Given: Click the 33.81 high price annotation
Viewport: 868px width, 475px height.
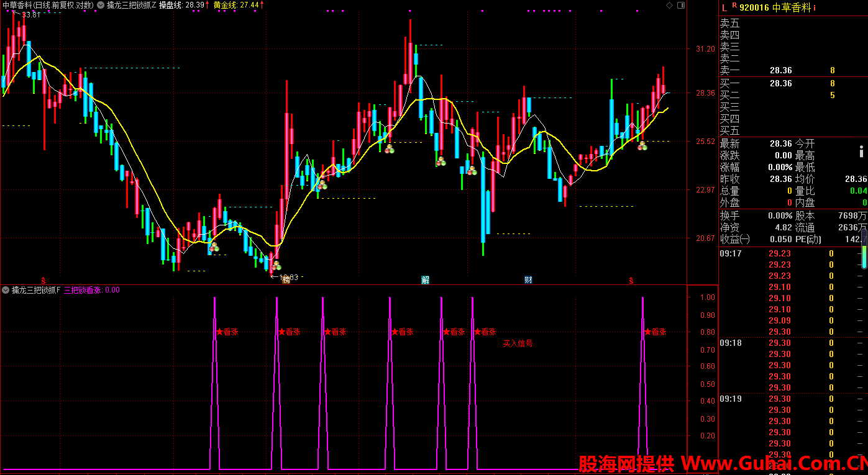Looking at the screenshot, I should click(x=30, y=14).
